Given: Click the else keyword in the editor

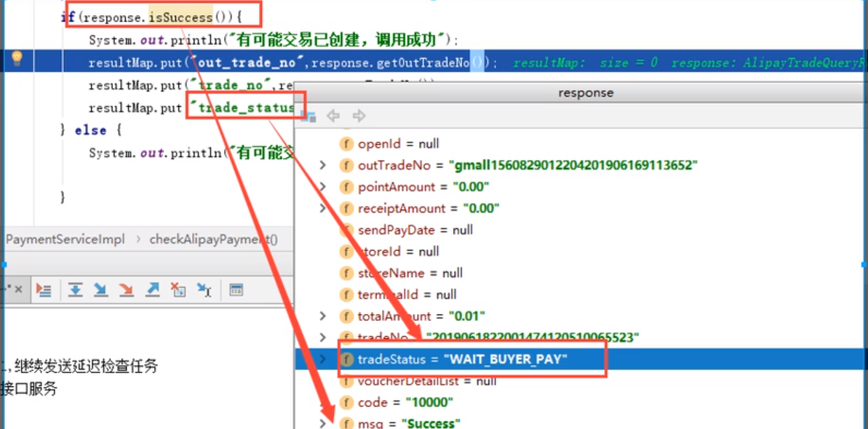Looking at the screenshot, I should pos(89,131).
